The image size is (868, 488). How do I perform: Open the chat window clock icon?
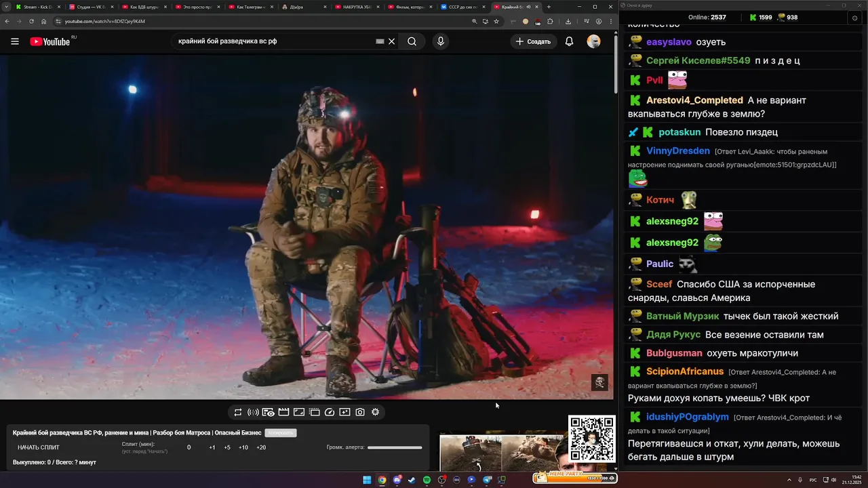(854, 18)
